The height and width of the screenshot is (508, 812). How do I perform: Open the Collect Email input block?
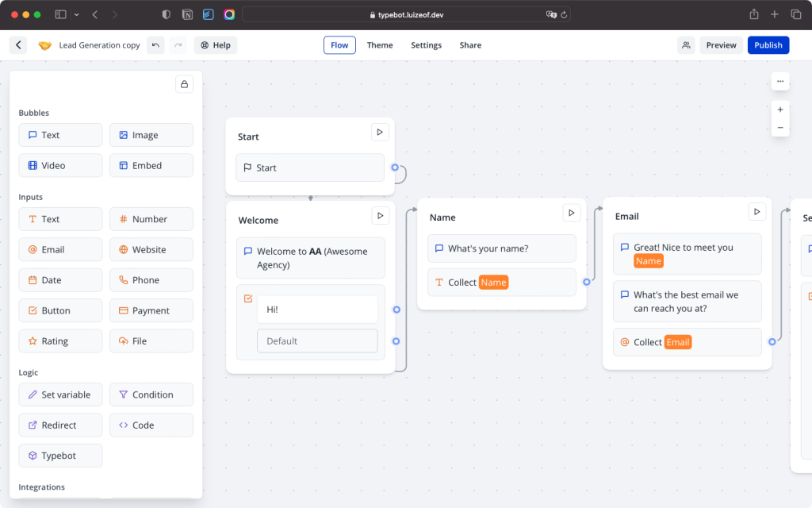tap(688, 342)
